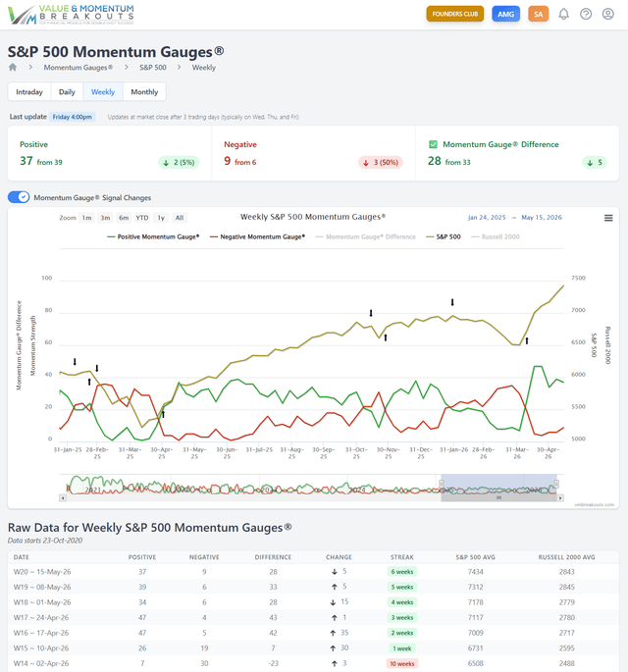Click the vmbreakouts.com chart credit
This screenshot has width=628, height=672.
click(x=594, y=505)
